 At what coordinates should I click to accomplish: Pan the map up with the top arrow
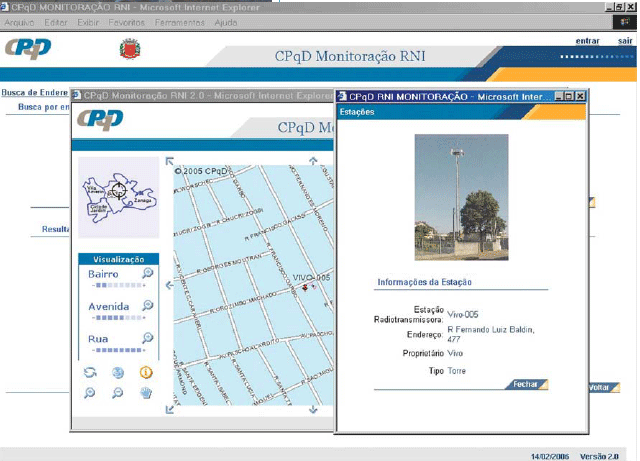coord(313,160)
